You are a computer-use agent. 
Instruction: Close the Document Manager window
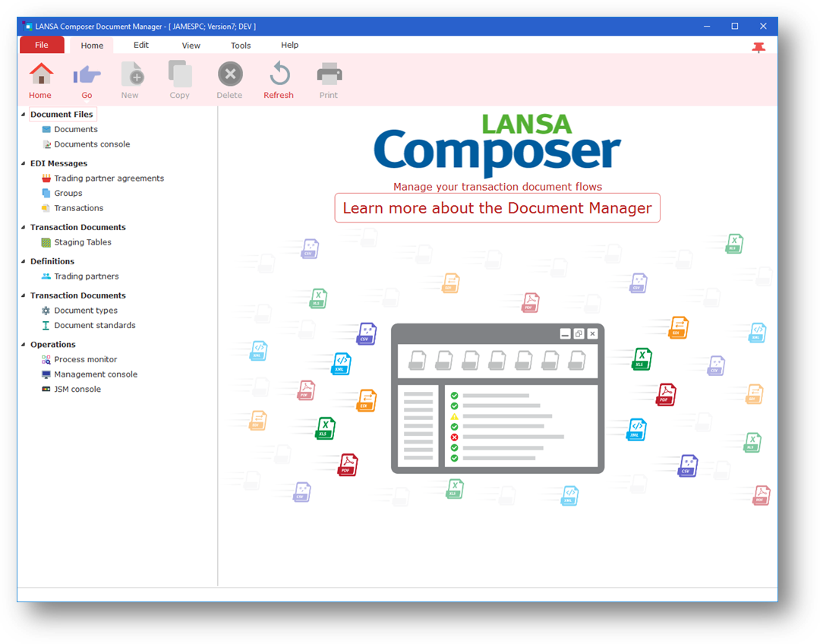763,26
